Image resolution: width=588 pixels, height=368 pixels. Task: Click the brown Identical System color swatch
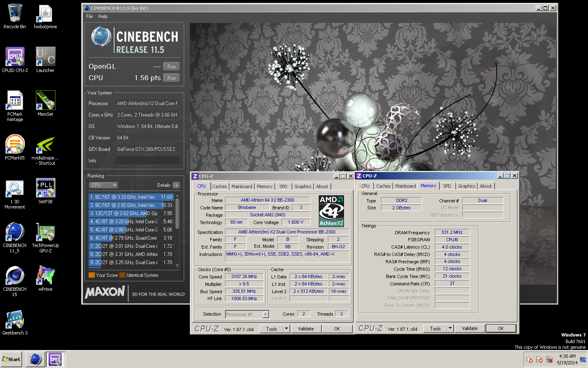tap(122, 275)
